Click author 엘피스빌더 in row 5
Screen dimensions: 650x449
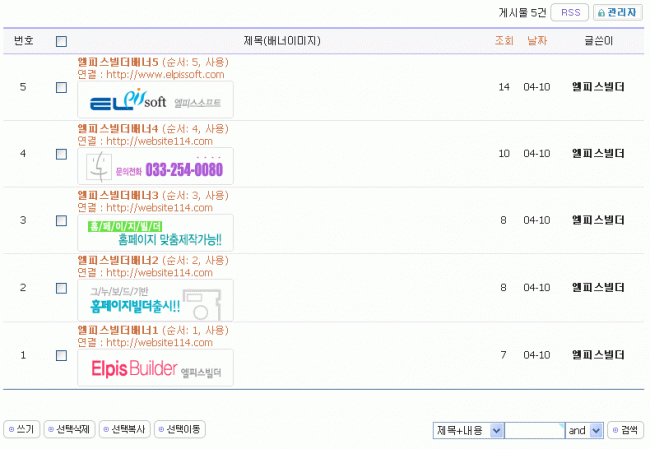coord(598,87)
